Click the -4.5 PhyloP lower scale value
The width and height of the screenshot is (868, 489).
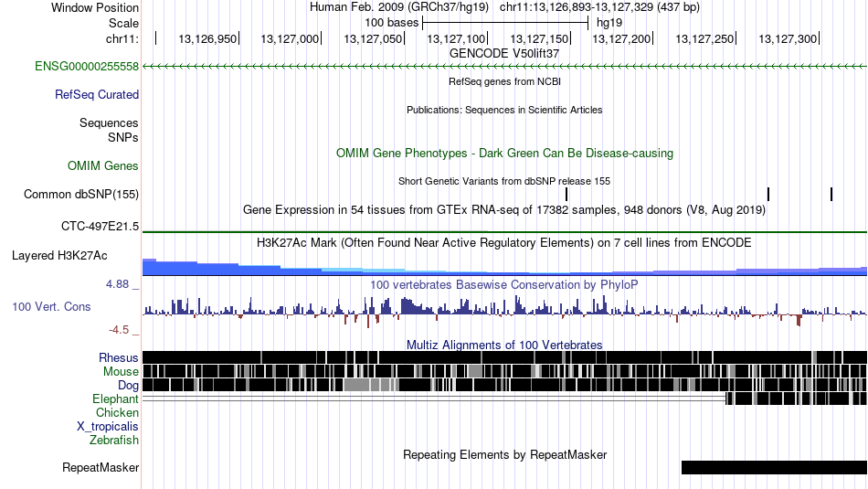119,330
